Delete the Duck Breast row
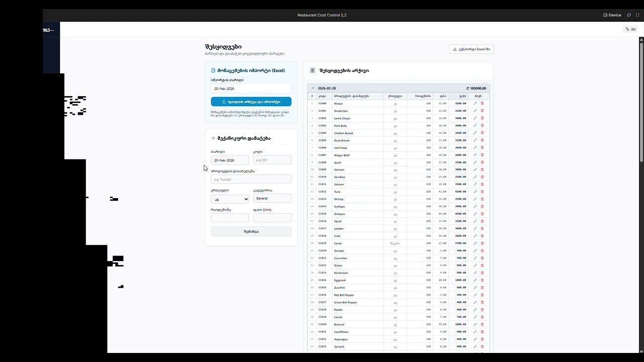The width and height of the screenshot is (644, 362). (482, 140)
